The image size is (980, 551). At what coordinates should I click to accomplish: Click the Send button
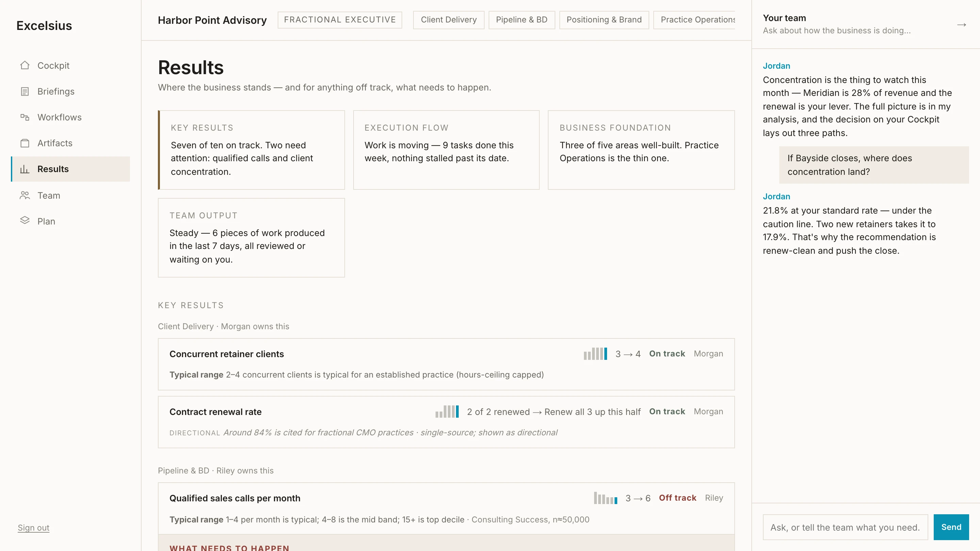pyautogui.click(x=951, y=527)
